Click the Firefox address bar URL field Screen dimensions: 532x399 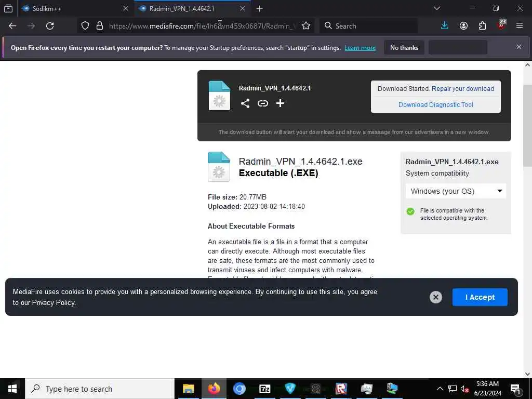[202, 26]
